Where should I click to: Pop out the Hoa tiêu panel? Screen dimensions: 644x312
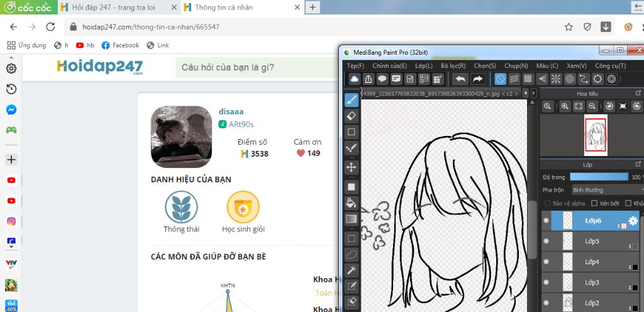coord(638,93)
